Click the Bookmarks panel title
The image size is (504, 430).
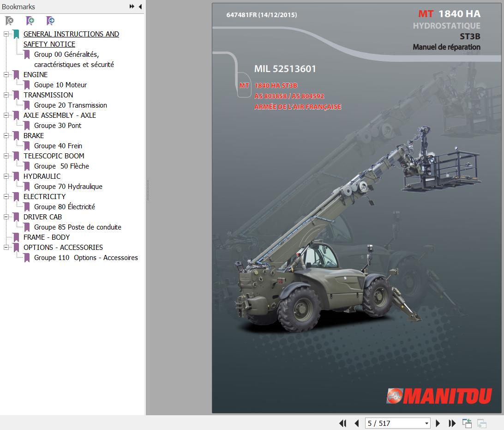point(18,7)
